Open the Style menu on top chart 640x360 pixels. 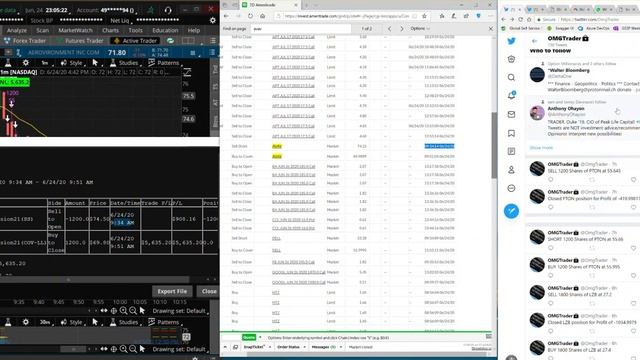pos(72,63)
